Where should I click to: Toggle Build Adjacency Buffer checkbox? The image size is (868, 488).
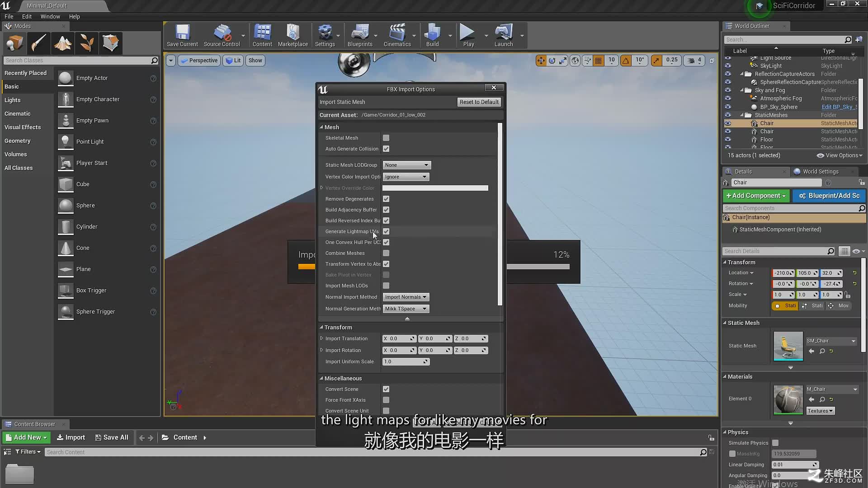pos(386,210)
